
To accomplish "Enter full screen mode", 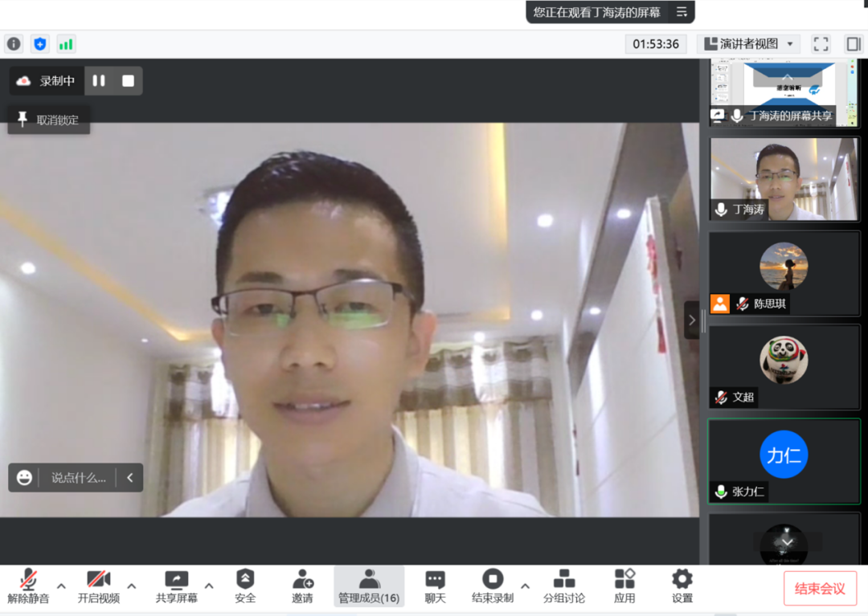I will pos(821,44).
